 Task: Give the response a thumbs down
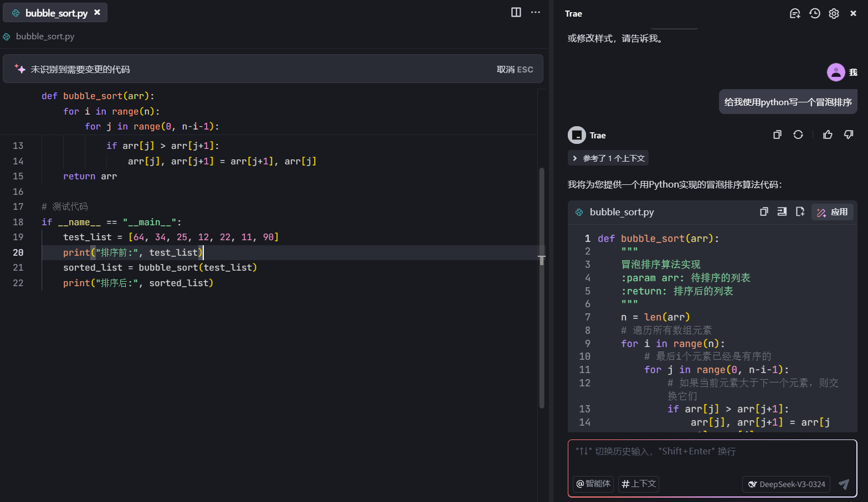tap(848, 134)
